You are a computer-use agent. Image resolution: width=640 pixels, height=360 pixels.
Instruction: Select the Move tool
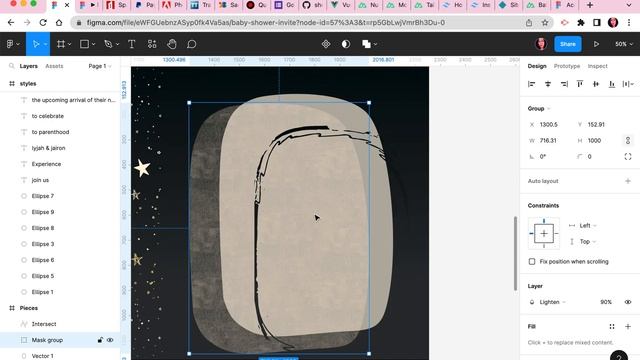click(36, 44)
